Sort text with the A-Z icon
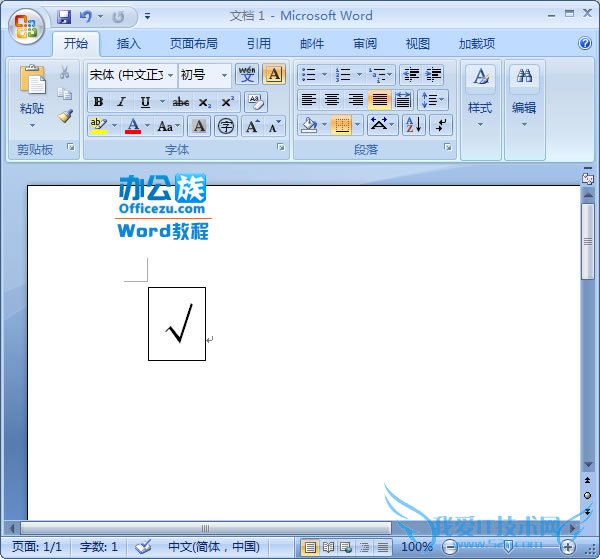Viewport: 600px width, 559px height. (x=414, y=125)
